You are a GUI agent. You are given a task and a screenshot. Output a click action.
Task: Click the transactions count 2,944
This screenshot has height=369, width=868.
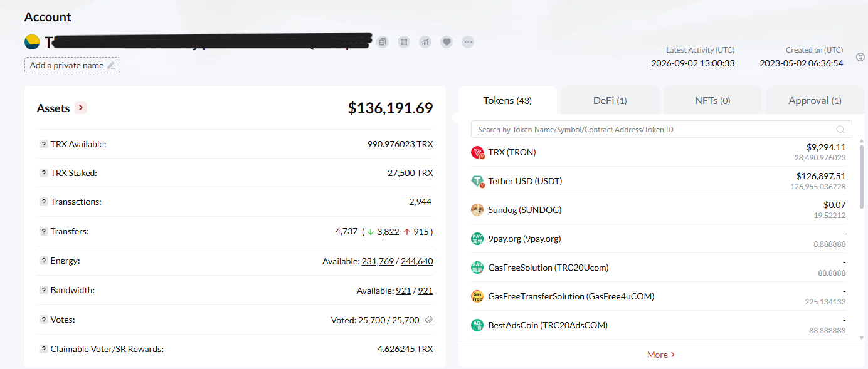pyautogui.click(x=420, y=202)
